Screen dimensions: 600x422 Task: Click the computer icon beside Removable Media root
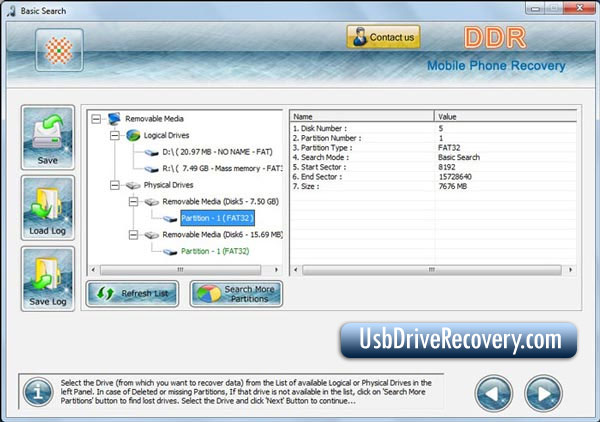[114, 119]
